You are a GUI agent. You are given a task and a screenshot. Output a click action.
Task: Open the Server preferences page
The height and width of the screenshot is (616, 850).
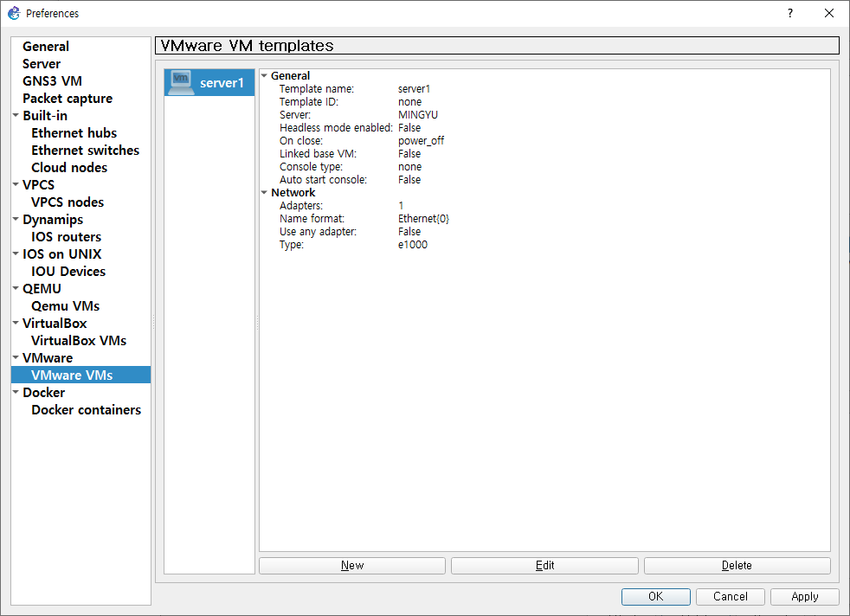(42, 64)
